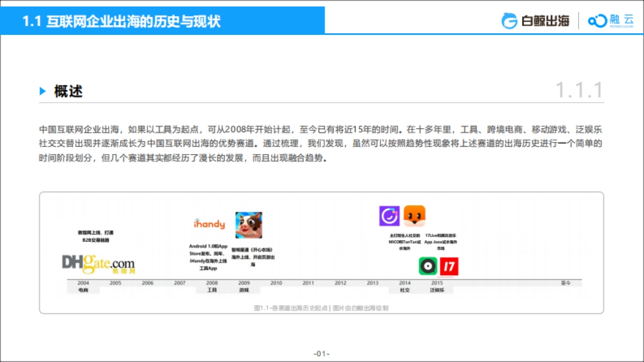This screenshot has height=362, width=644.
Task: Select the 2004 电商 timeline label
Action: click(83, 286)
